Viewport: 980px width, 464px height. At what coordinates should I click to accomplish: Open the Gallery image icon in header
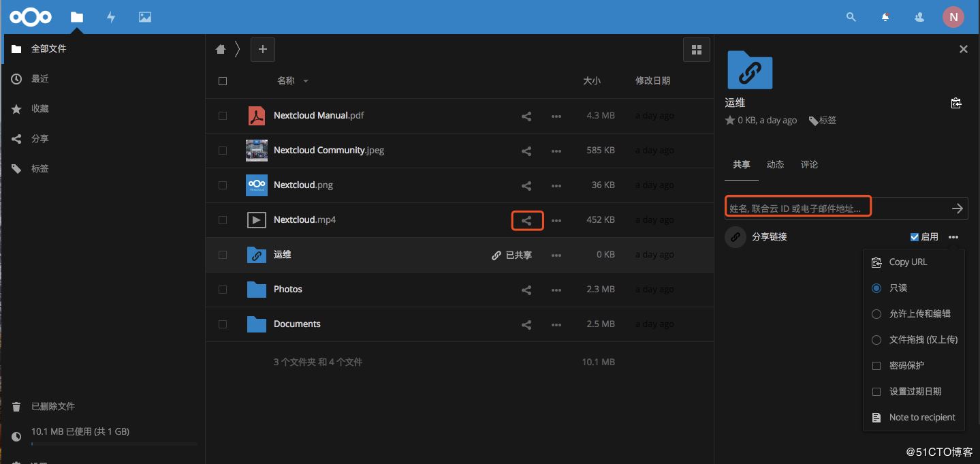point(145,17)
